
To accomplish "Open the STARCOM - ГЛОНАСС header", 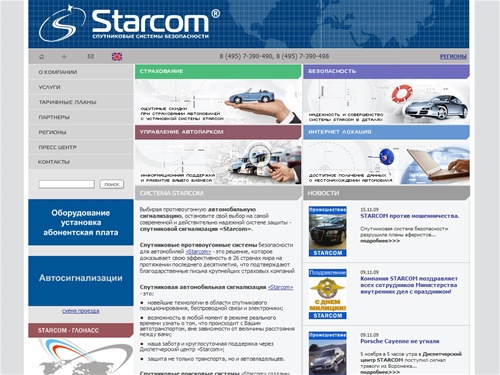I will tap(81, 330).
